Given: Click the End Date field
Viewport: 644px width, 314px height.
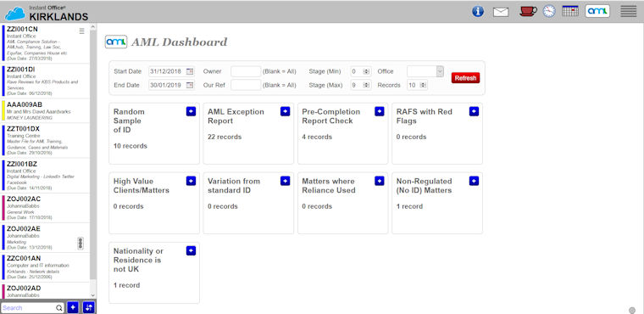Looking at the screenshot, I should pos(172,85).
